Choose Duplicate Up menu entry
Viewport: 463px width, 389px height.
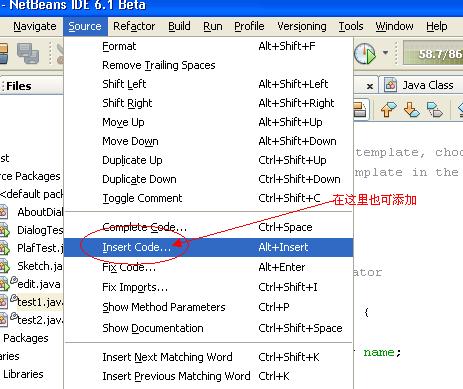click(208, 160)
